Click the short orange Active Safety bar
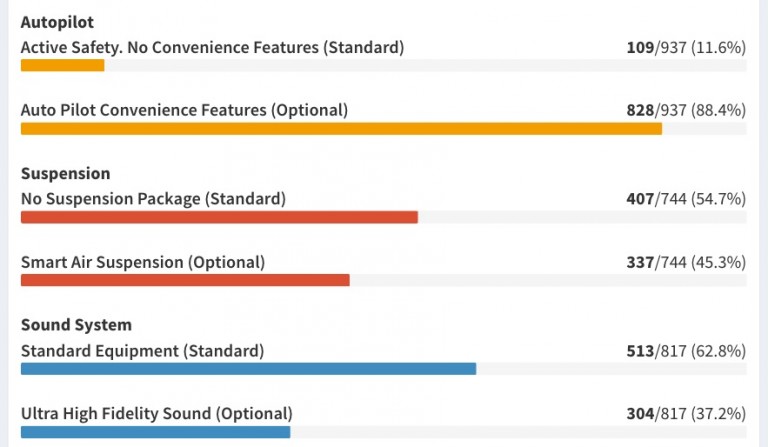Viewport: 768px width, 447px height. click(x=62, y=65)
